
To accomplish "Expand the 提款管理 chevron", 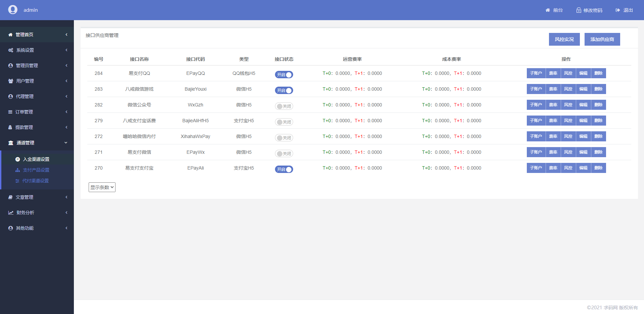I will click(66, 127).
